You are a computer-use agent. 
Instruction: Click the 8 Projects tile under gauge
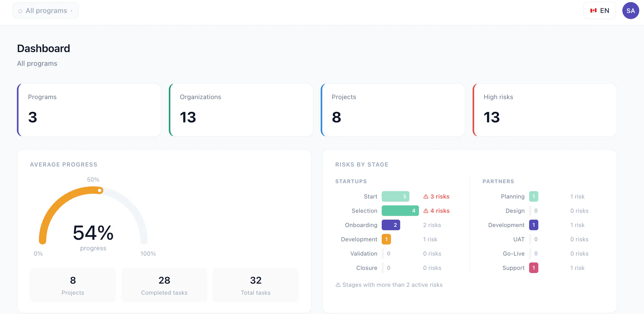coord(73,285)
